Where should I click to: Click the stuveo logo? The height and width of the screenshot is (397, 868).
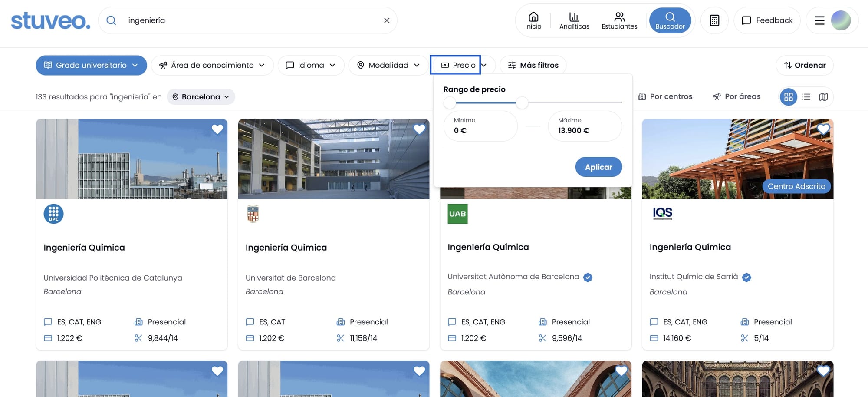pos(51,20)
